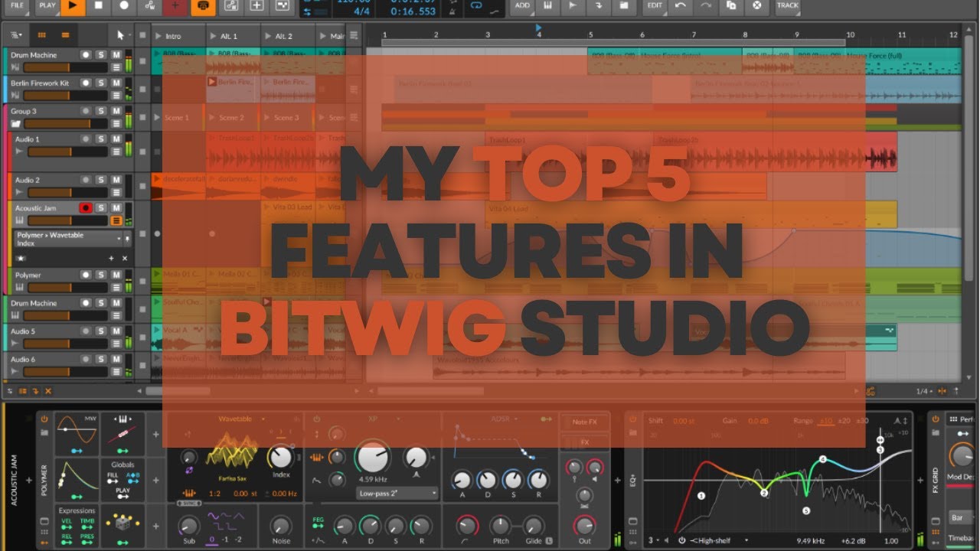Screen dimensions: 980x551
Task: Solo the Group 3 track
Action: tap(101, 111)
